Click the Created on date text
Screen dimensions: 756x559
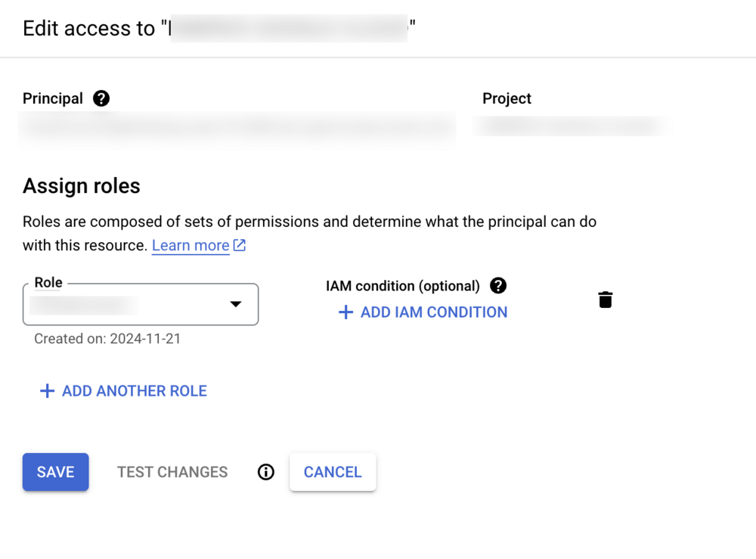coord(107,339)
